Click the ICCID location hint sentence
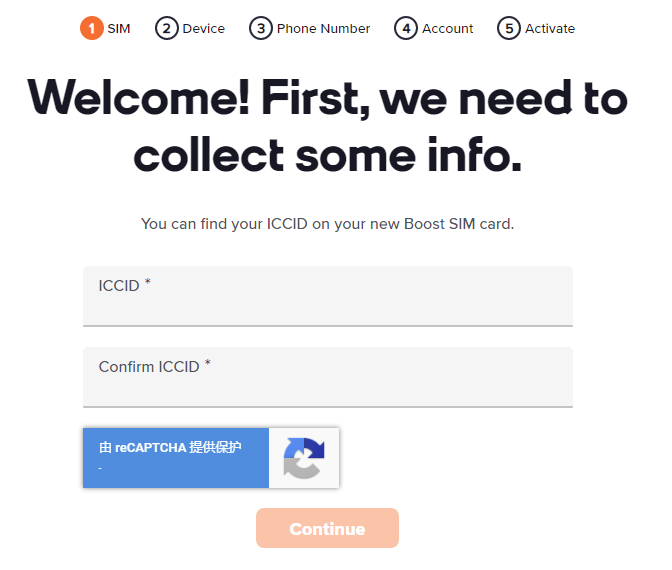Viewport: 672px width, 570px height. (328, 224)
